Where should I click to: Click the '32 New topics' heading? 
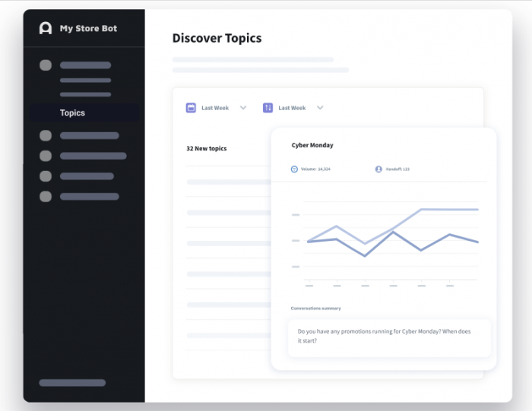tap(206, 149)
